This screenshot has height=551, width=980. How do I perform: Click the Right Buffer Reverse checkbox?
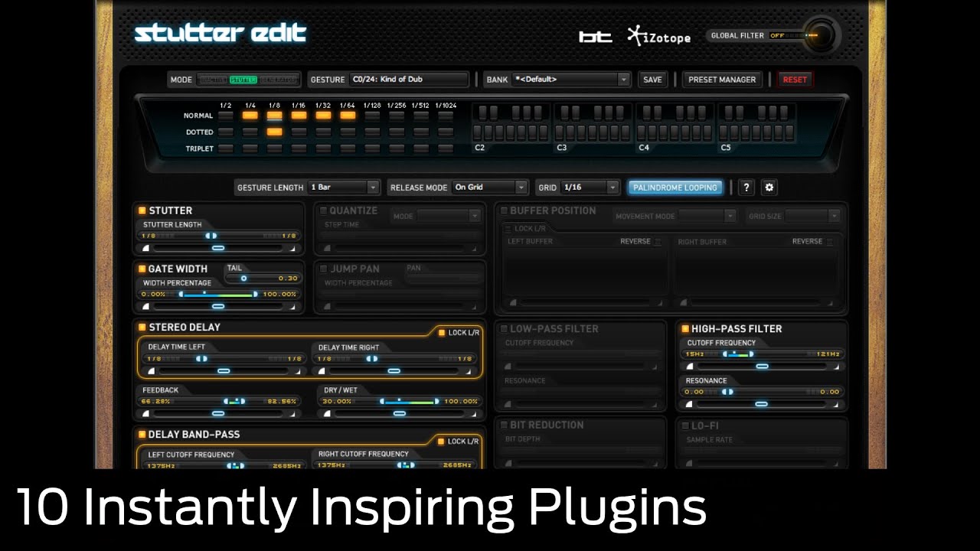pyautogui.click(x=829, y=242)
